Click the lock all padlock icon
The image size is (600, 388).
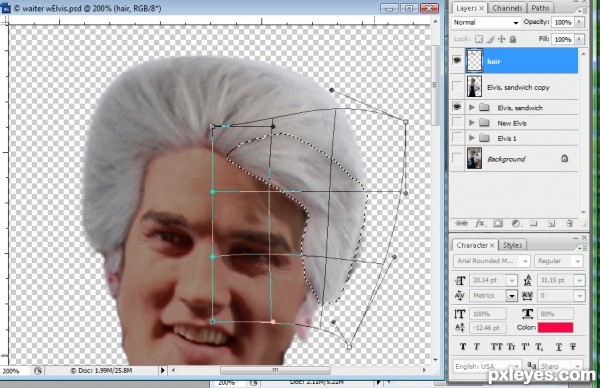pos(513,39)
